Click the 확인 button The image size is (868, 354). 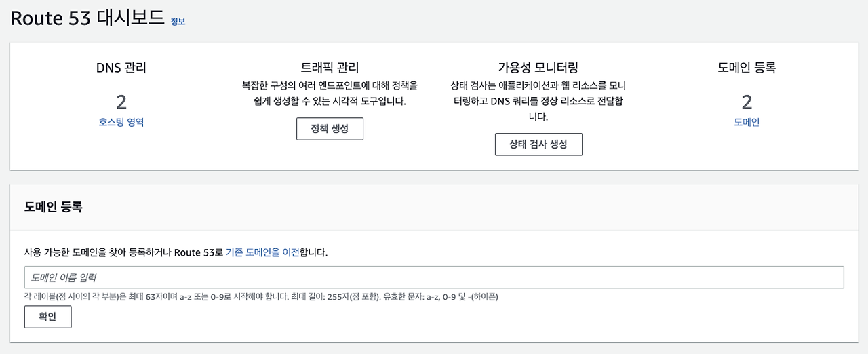point(47,317)
